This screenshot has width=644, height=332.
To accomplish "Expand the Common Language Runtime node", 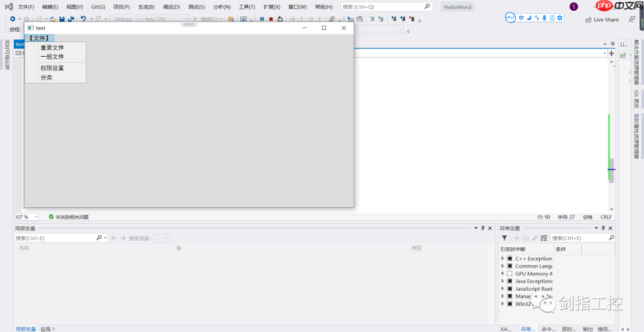I will pos(503,266).
